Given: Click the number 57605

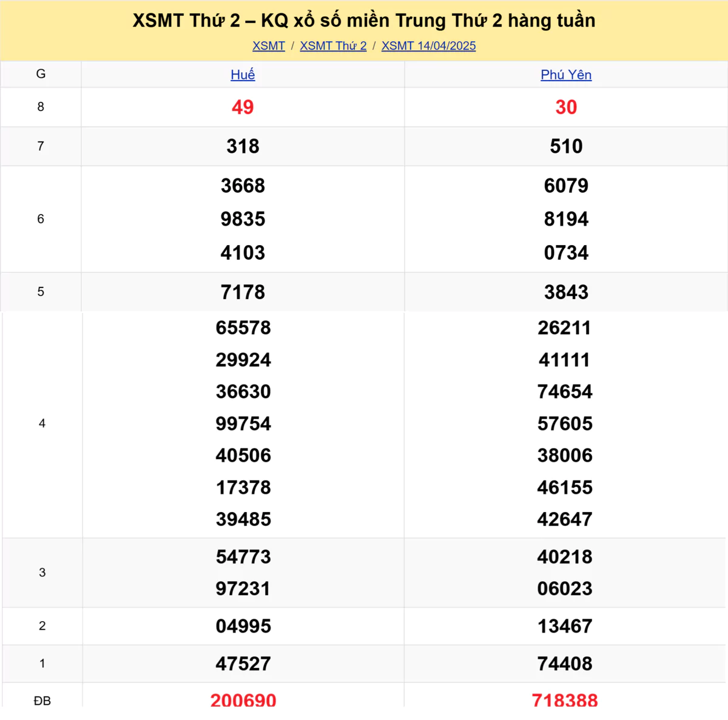Looking at the screenshot, I should [x=565, y=423].
